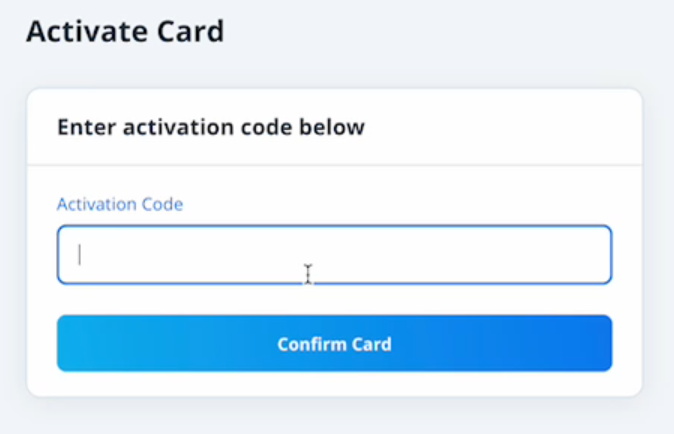Select the blue-outlined activation code text box
Viewport: 674px width, 434px height.
point(334,255)
